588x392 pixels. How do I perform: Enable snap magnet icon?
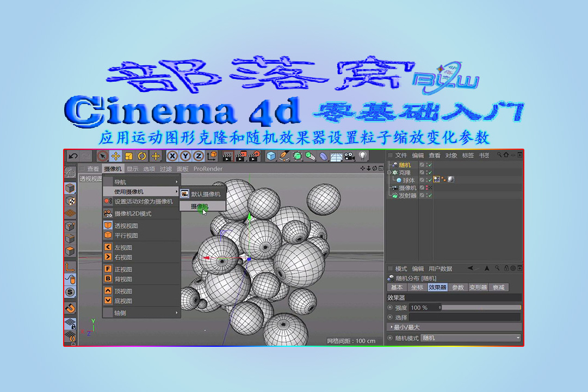click(70, 309)
